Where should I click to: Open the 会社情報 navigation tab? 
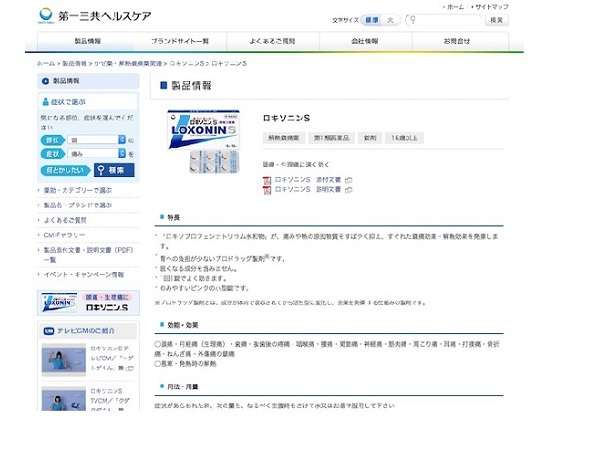pyautogui.click(x=365, y=41)
